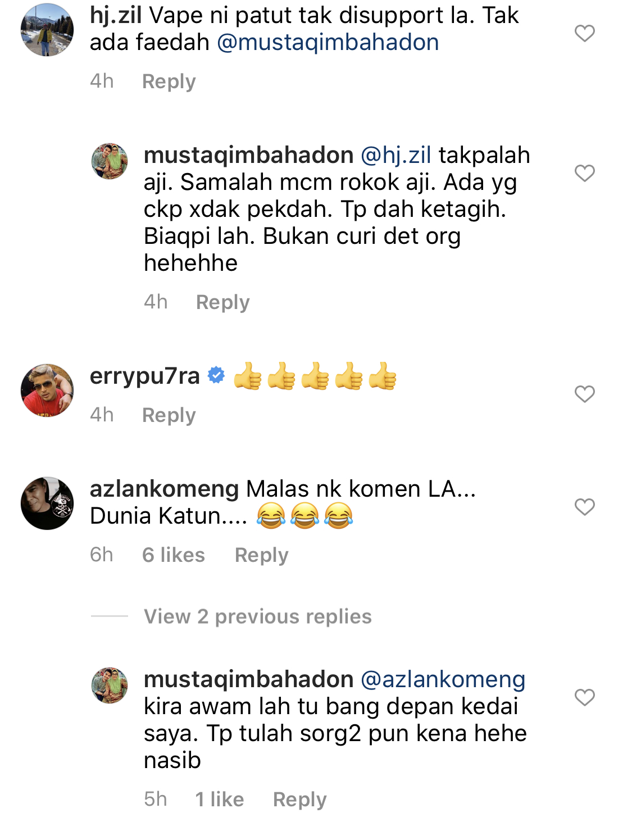
Task: Open the @hj.zil mention link
Action: 396,155
